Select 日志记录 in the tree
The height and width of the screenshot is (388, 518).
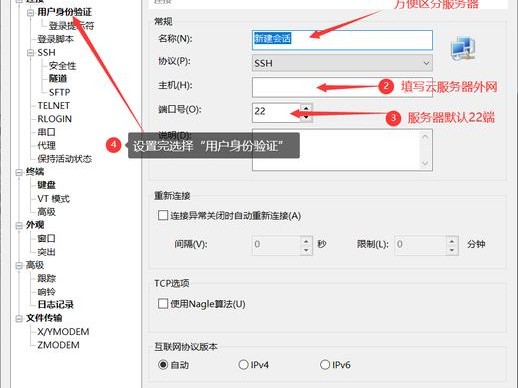[x=55, y=305]
